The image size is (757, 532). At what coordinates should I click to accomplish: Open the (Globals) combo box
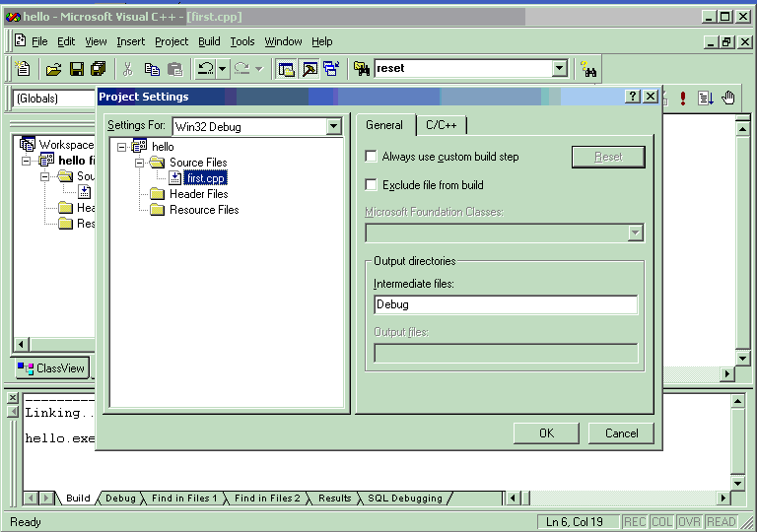click(x=54, y=99)
